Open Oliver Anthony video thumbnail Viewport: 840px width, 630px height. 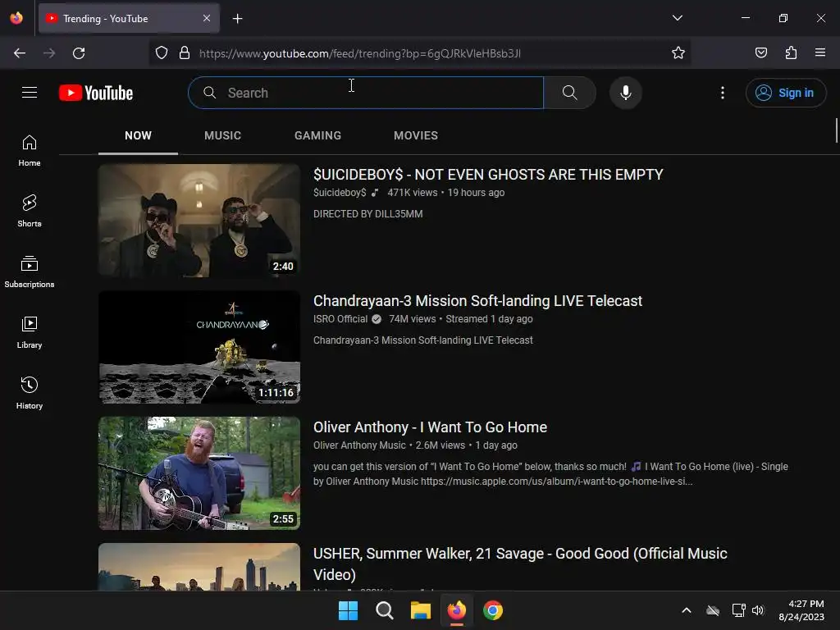tap(199, 473)
